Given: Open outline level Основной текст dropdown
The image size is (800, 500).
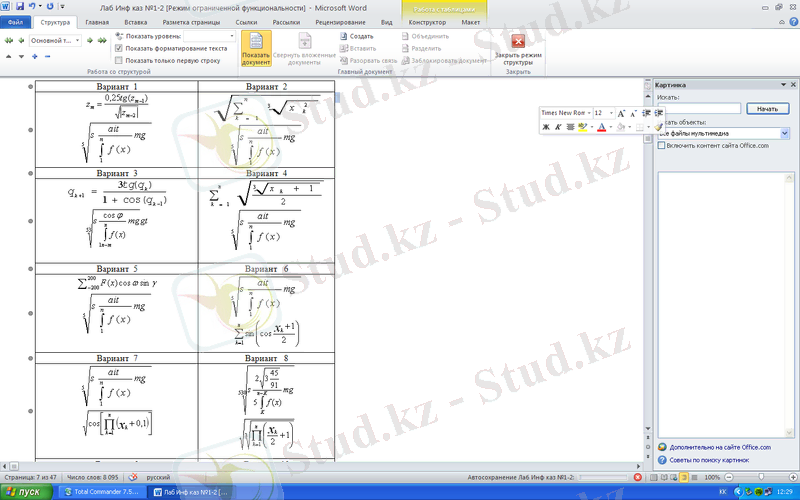Looking at the screenshot, I should click(x=78, y=40).
